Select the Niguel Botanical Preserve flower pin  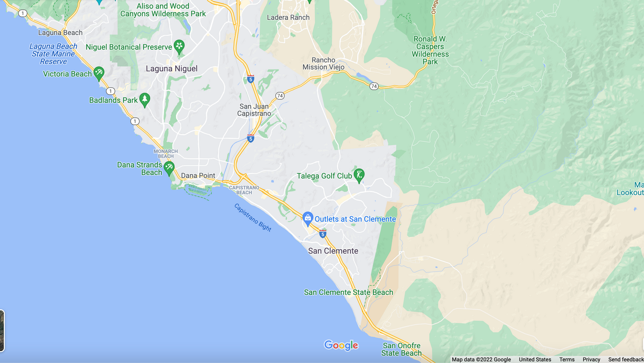pos(179,46)
